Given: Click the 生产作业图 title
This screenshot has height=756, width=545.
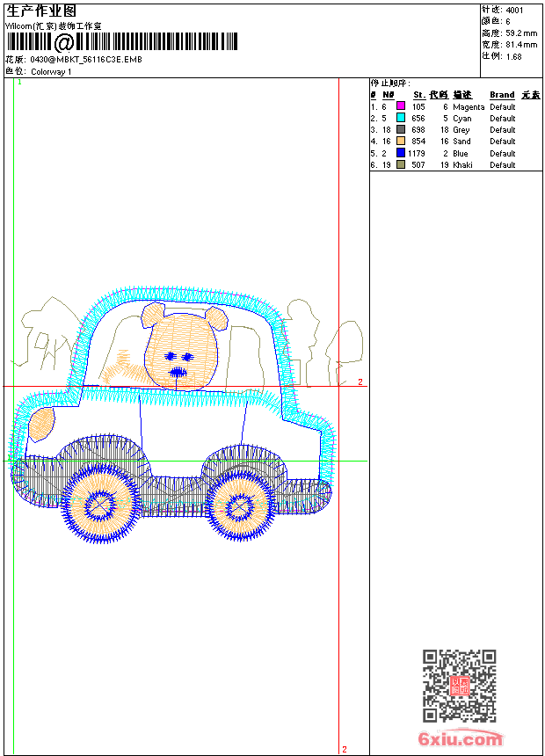Looking at the screenshot, I should coord(41,11).
